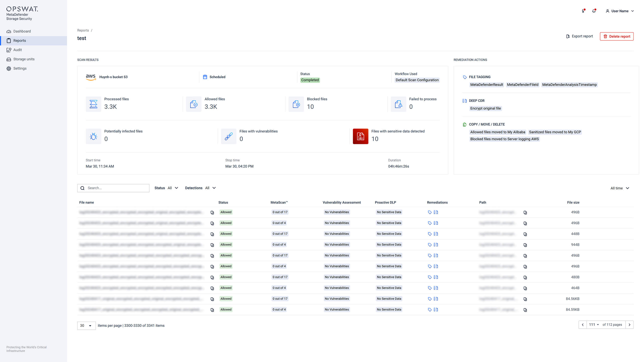
Task: Open the notifications bell icon
Action: tap(594, 11)
